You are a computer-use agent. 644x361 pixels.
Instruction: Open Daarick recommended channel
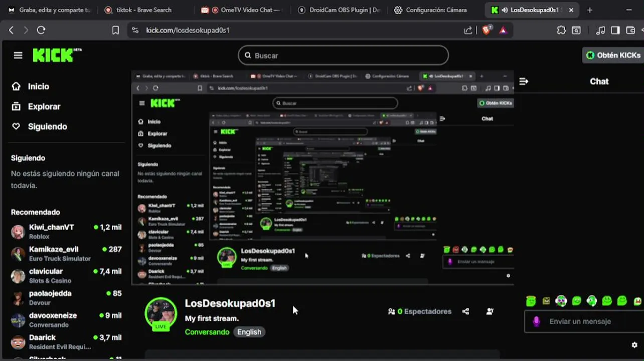pos(66,341)
